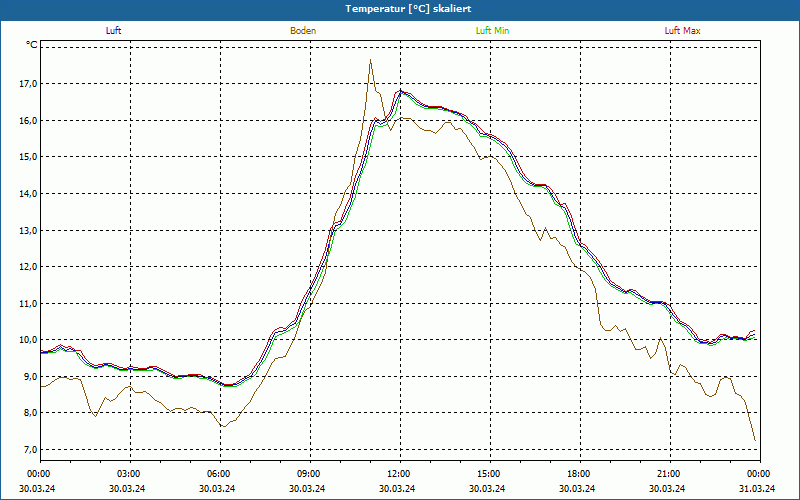Click the Boden curve end near midnight
The image size is (800, 500).
click(x=755, y=440)
